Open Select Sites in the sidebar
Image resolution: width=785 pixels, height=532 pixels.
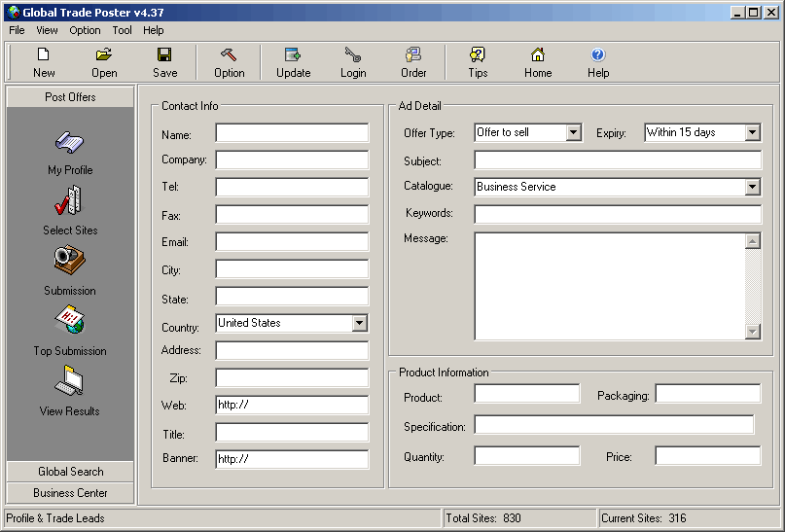(x=69, y=200)
